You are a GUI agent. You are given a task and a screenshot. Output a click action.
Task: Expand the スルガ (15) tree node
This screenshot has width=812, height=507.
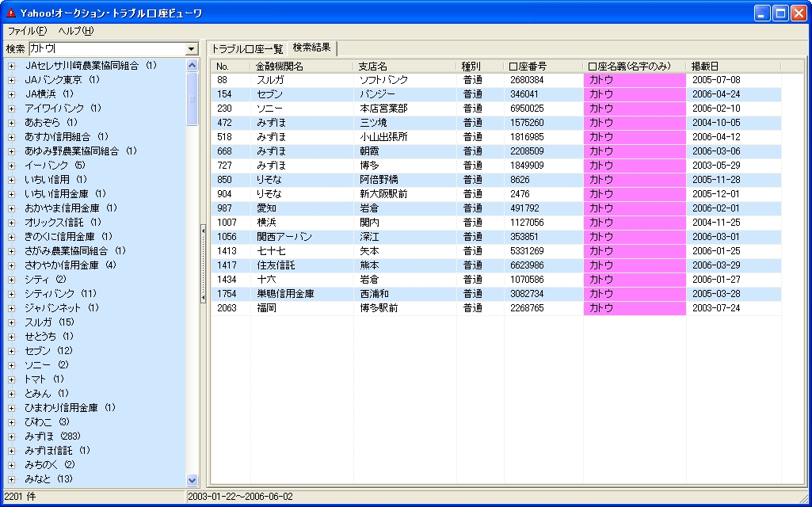[x=11, y=322]
